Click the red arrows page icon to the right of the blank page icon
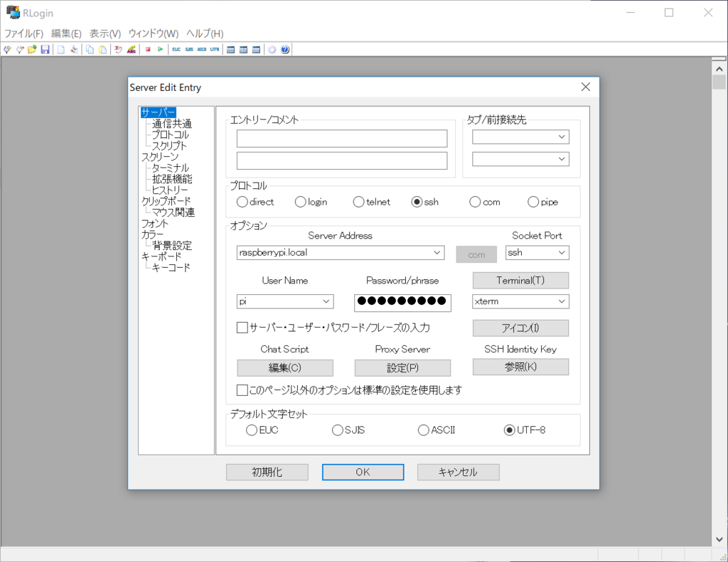The height and width of the screenshot is (562, 728). (x=74, y=50)
